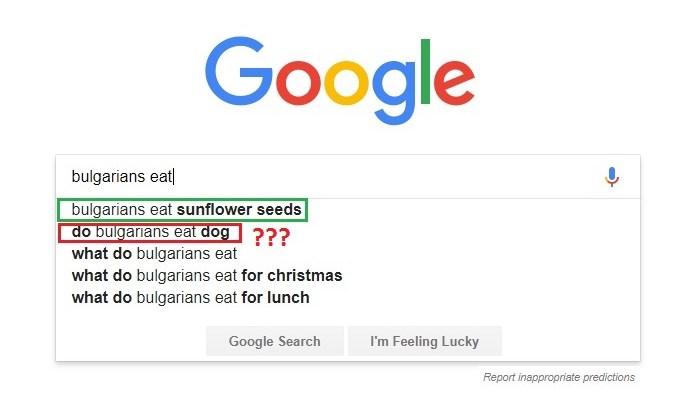Click the microphone voice search icon
Viewport: 699px width, 400px height.
[x=612, y=177]
